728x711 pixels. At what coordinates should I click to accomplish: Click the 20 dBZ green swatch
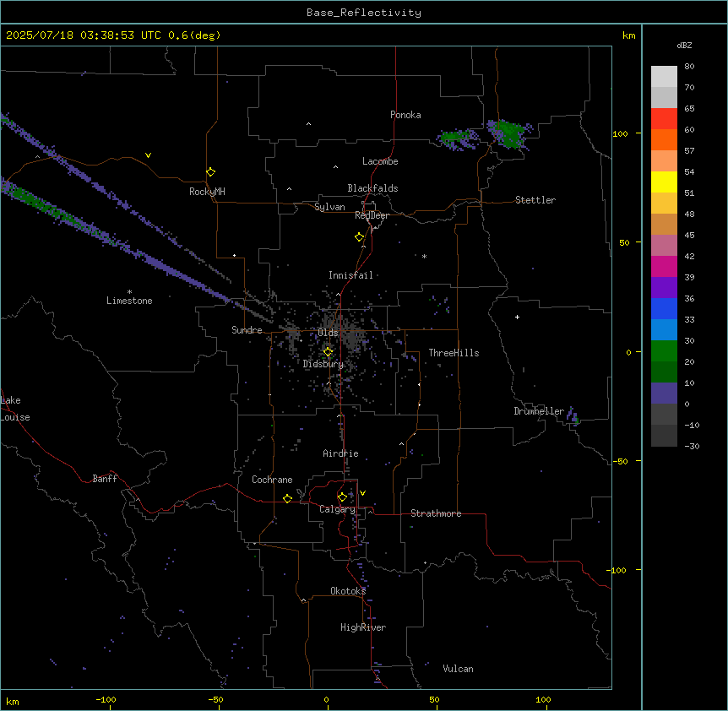coord(664,351)
